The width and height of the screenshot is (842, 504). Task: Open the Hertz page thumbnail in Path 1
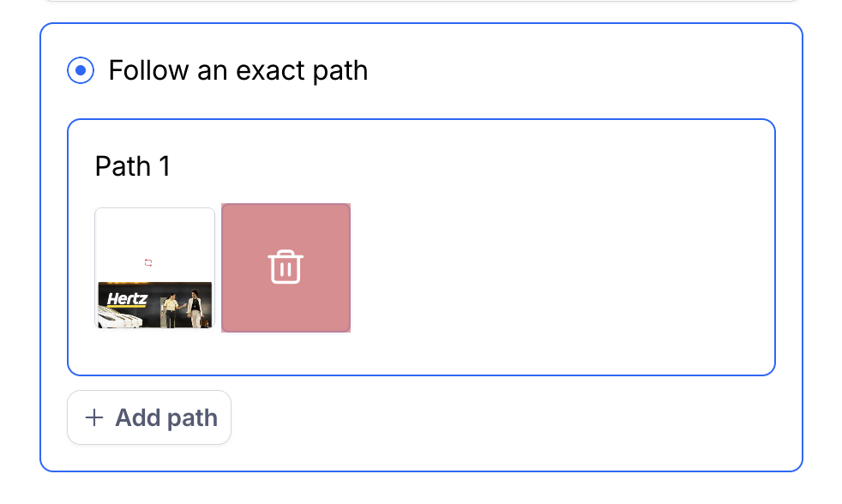pyautogui.click(x=154, y=267)
